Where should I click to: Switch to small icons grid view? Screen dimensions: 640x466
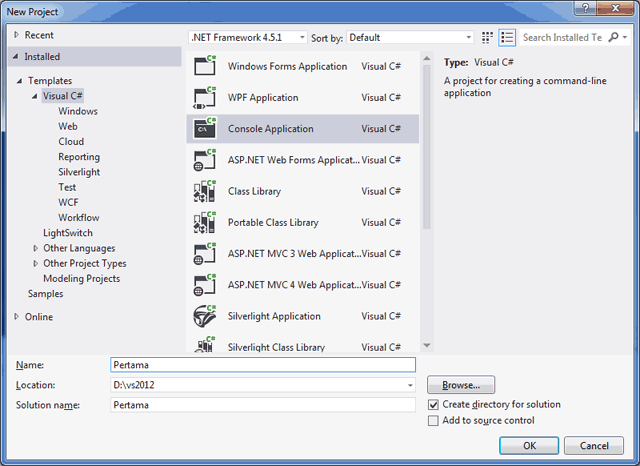coord(487,38)
